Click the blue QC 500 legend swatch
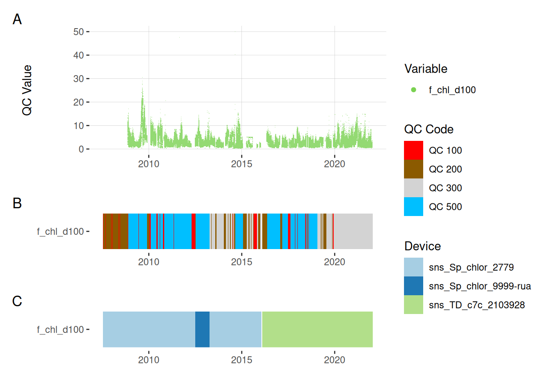This screenshot has height=392, width=549. tap(413, 207)
